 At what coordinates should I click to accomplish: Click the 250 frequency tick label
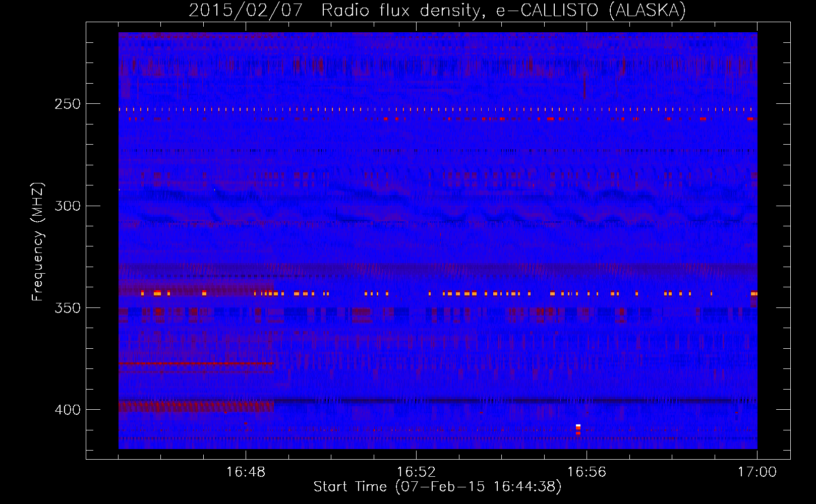(68, 104)
